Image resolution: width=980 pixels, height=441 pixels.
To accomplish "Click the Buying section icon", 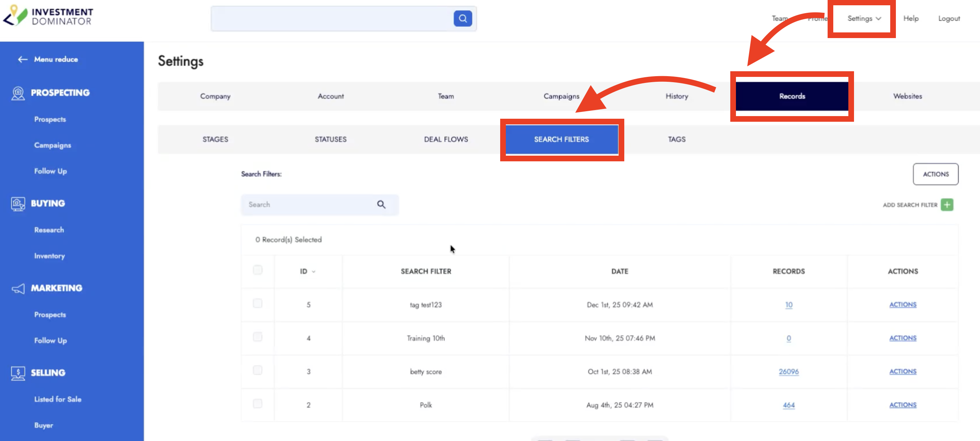I will pyautogui.click(x=17, y=204).
